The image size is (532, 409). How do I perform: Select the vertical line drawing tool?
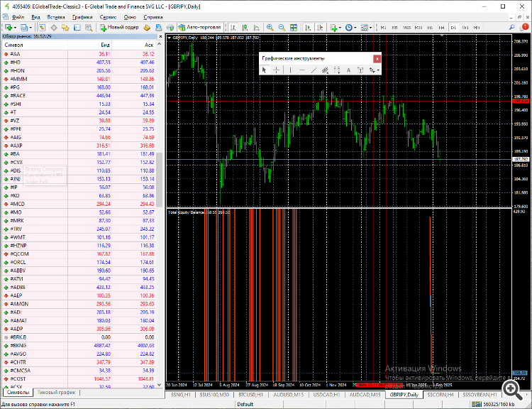coord(290,70)
